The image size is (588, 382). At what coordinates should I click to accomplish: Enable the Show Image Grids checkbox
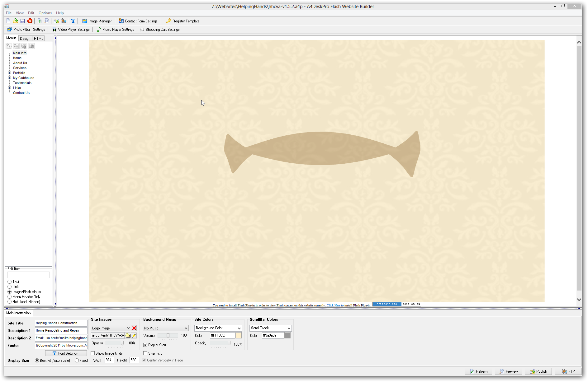93,353
